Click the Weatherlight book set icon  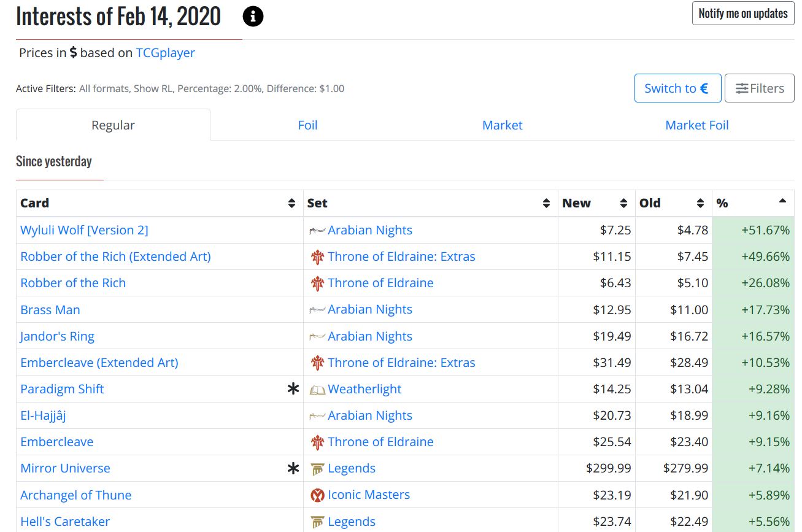click(317, 390)
